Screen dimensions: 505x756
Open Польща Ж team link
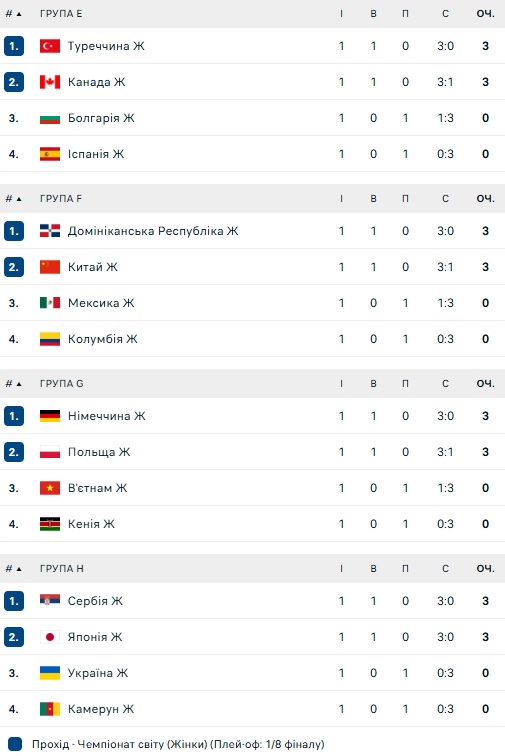(x=99, y=452)
